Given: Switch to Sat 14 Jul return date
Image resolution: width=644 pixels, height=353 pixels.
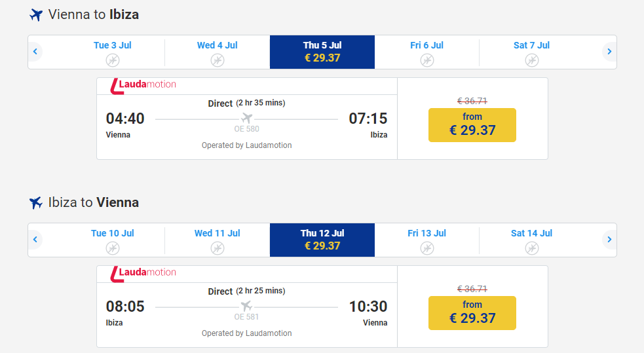Looking at the screenshot, I should pos(531,240).
